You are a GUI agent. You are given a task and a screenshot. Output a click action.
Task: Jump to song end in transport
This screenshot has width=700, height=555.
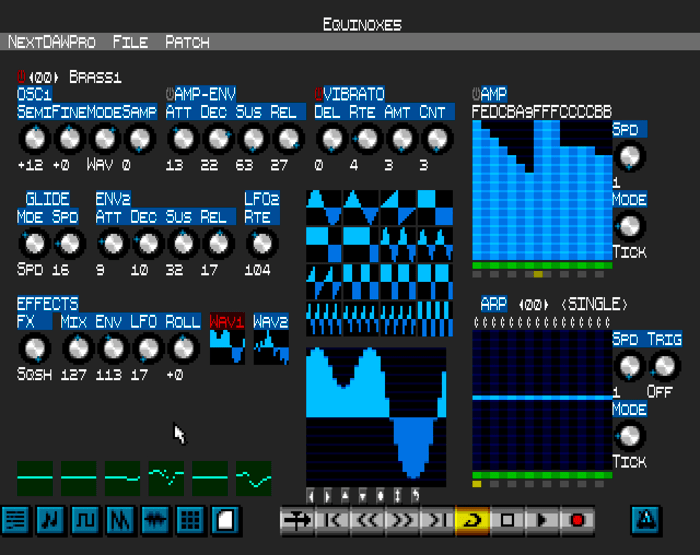click(438, 520)
